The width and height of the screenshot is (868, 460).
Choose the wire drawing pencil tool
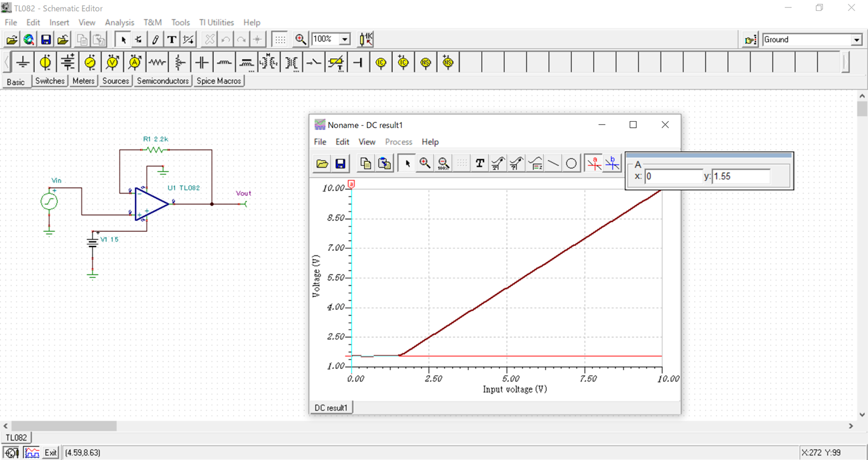[x=155, y=40]
